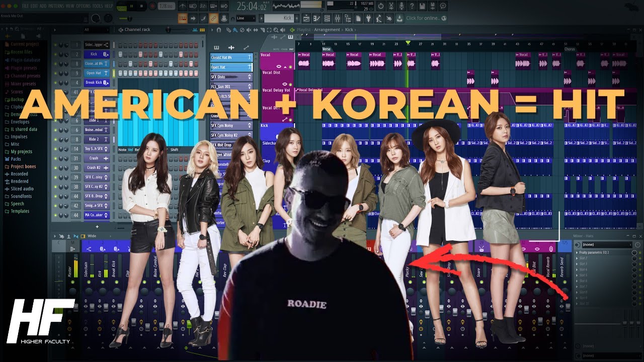The image size is (644, 362).
Task: Toggle the metronome icon
Action: click(x=183, y=6)
